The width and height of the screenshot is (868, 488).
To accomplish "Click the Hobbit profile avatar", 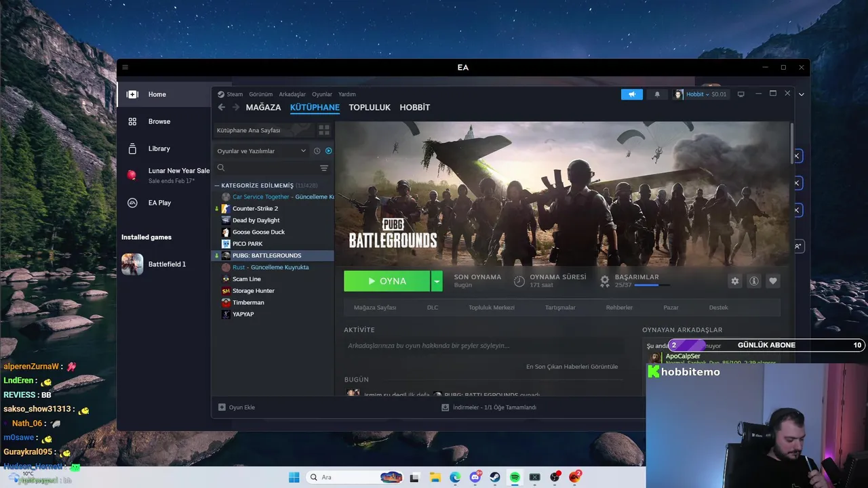I will 678,94.
